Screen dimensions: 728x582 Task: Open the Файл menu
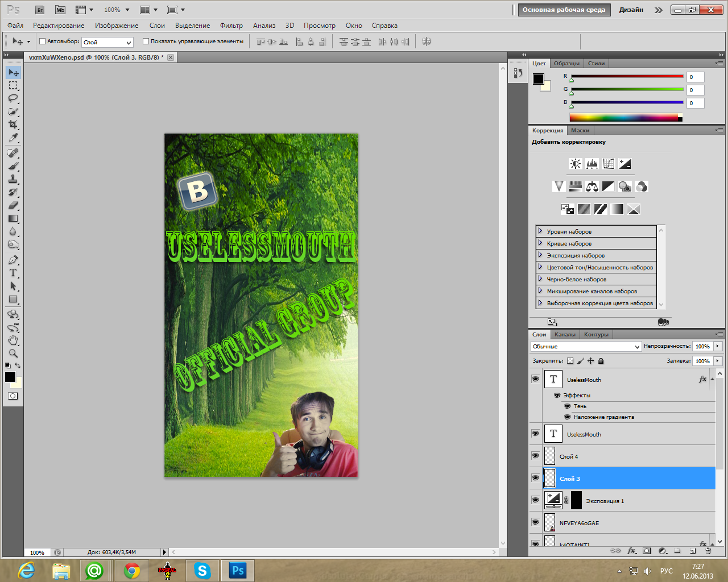pyautogui.click(x=15, y=26)
